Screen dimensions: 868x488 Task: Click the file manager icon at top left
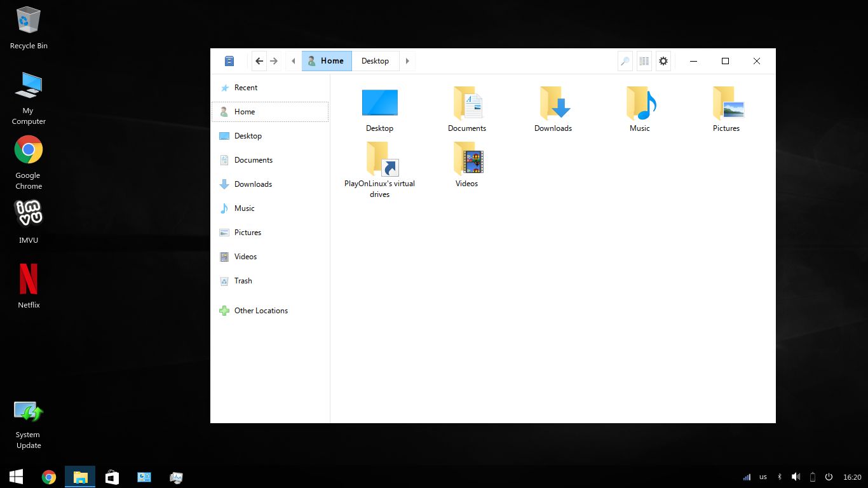coord(229,61)
